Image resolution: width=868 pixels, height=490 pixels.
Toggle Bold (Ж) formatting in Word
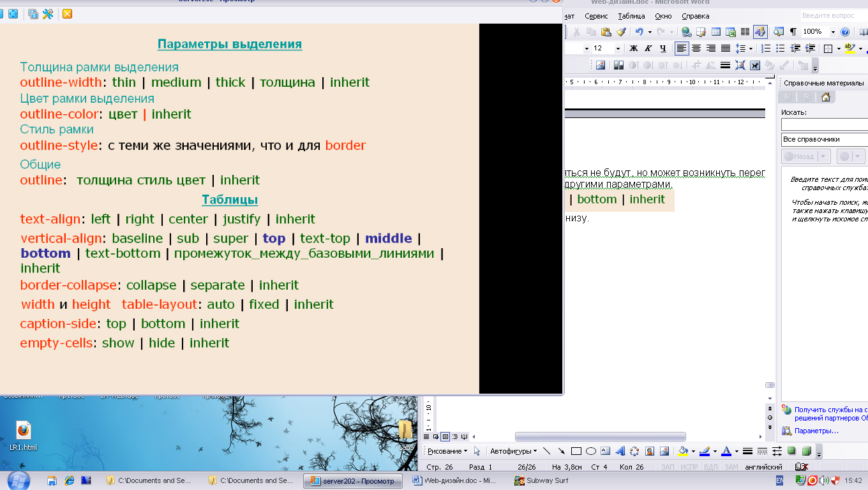pos(634,48)
